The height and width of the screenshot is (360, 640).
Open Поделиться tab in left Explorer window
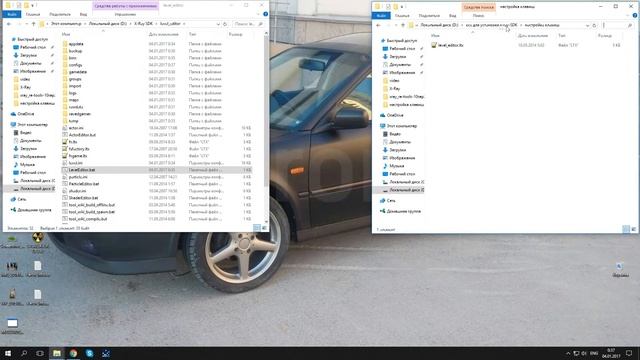(x=60, y=14)
